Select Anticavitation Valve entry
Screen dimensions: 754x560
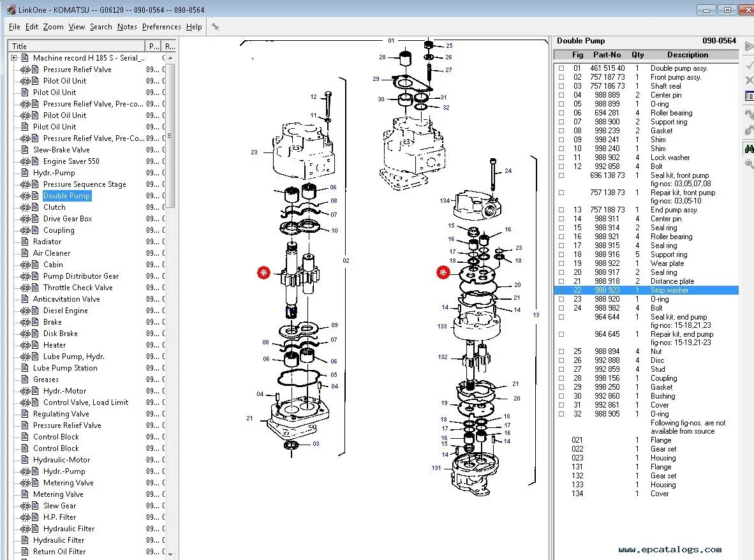pyautogui.click(x=66, y=300)
